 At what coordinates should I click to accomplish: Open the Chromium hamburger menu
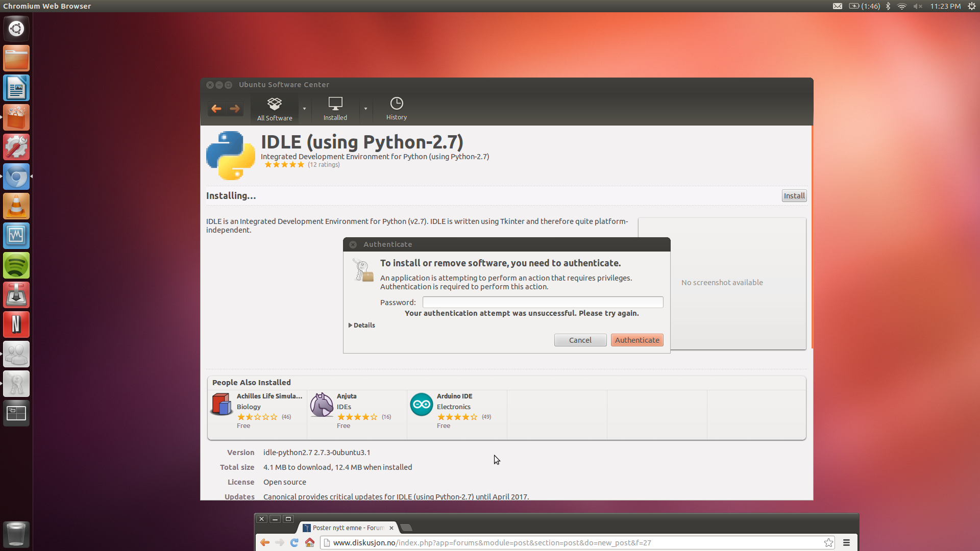tap(846, 543)
